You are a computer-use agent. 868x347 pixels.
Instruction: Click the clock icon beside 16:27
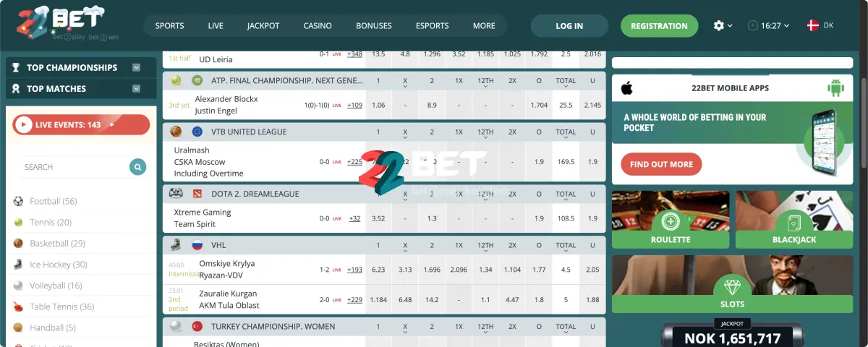(x=753, y=25)
